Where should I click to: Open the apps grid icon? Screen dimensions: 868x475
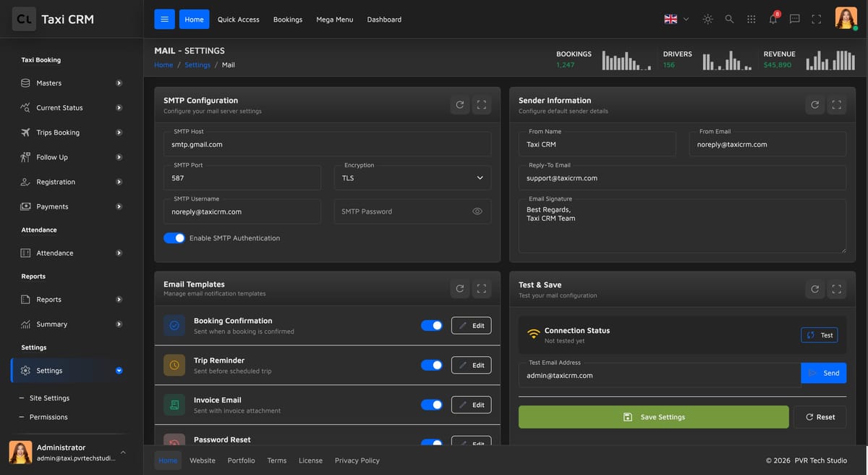(751, 20)
